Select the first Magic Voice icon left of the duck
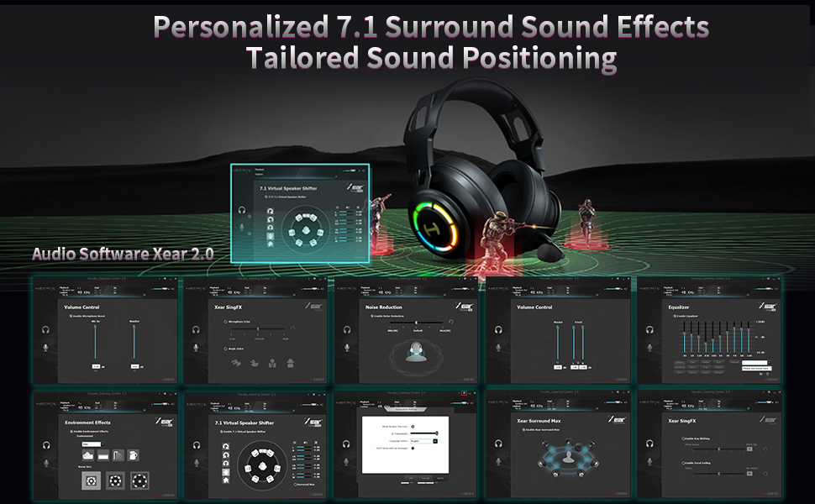815x504 pixels. 236,363
